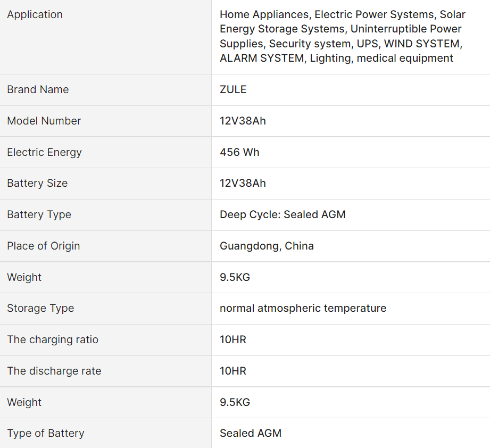Click the Place of Origin label

pyautogui.click(x=43, y=246)
